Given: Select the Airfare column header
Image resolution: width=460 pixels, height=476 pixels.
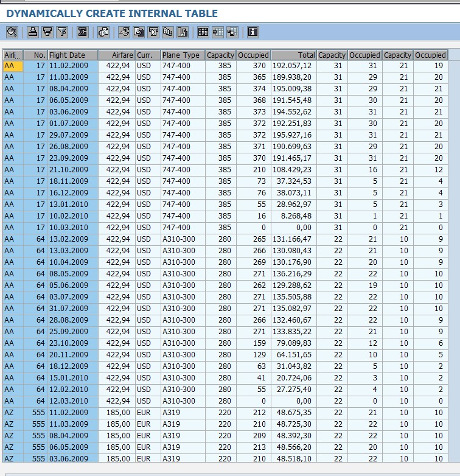Looking at the screenshot, I should pyautogui.click(x=117, y=55).
